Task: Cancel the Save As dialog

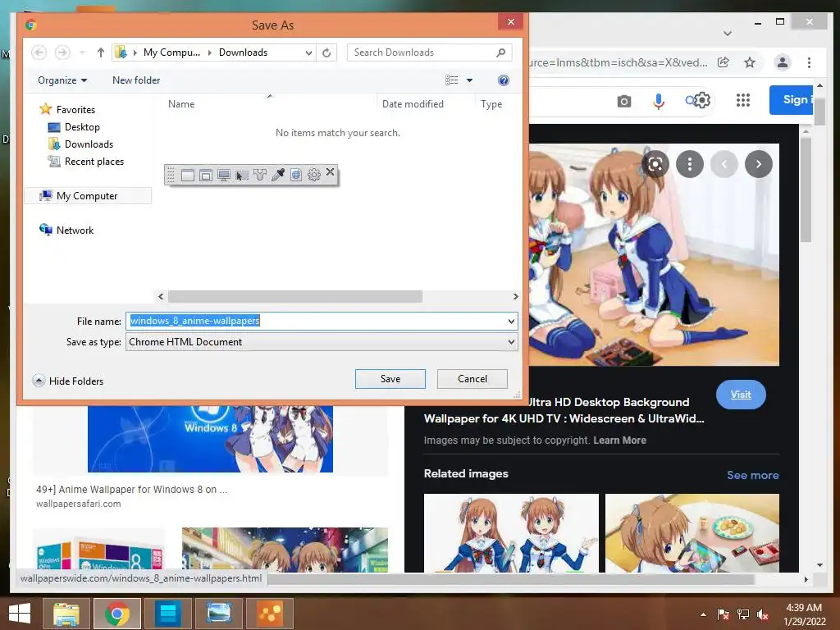Action: (x=472, y=379)
